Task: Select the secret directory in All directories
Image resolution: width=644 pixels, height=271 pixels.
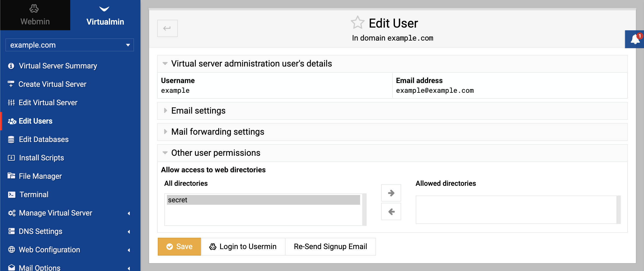Action: 263,200
